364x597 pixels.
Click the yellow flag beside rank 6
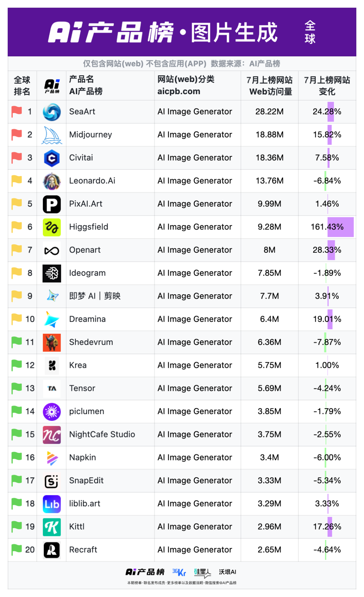click(x=17, y=227)
